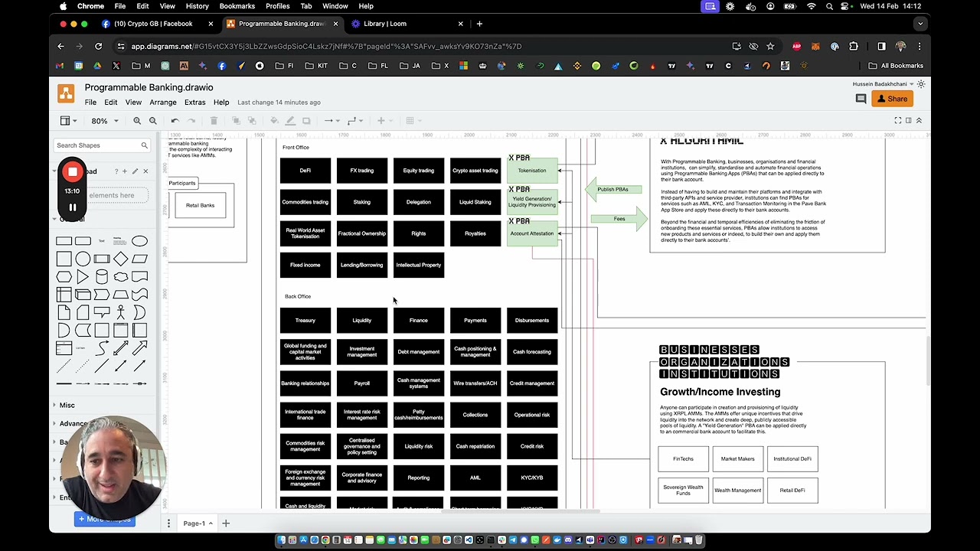Switch to the Crypto GB Facebook tab
The width and height of the screenshot is (980, 551).
[153, 24]
